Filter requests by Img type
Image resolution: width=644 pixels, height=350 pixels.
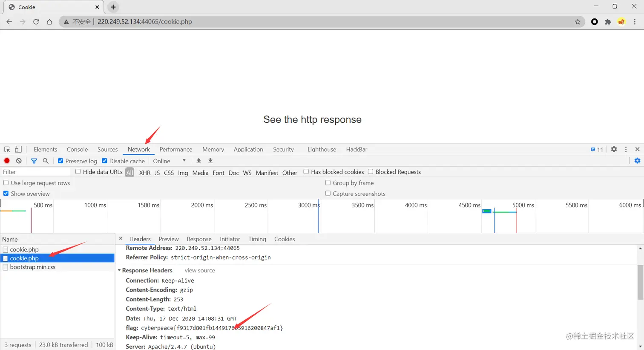pyautogui.click(x=183, y=173)
